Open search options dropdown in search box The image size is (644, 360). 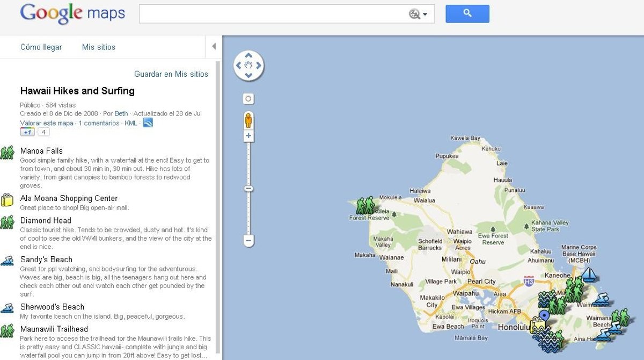[x=419, y=15]
